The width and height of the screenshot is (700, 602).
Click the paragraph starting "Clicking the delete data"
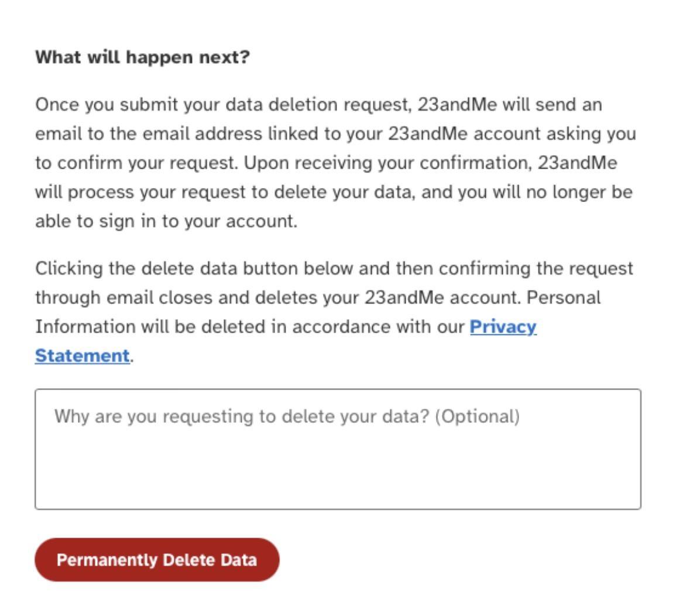334,297
